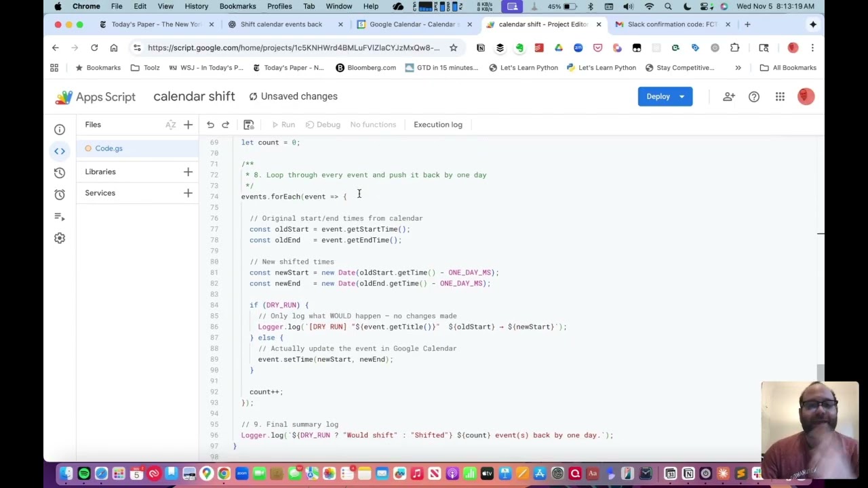Open the History menu in menu bar
The image size is (868, 488).
(x=196, y=6)
